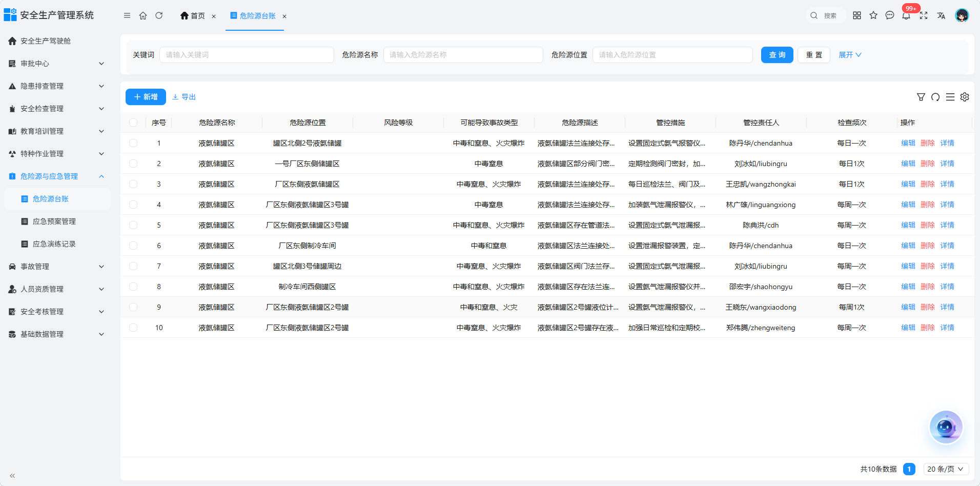This screenshot has height=486, width=980.
Task: Click 删除 for row 9
Action: click(x=928, y=307)
